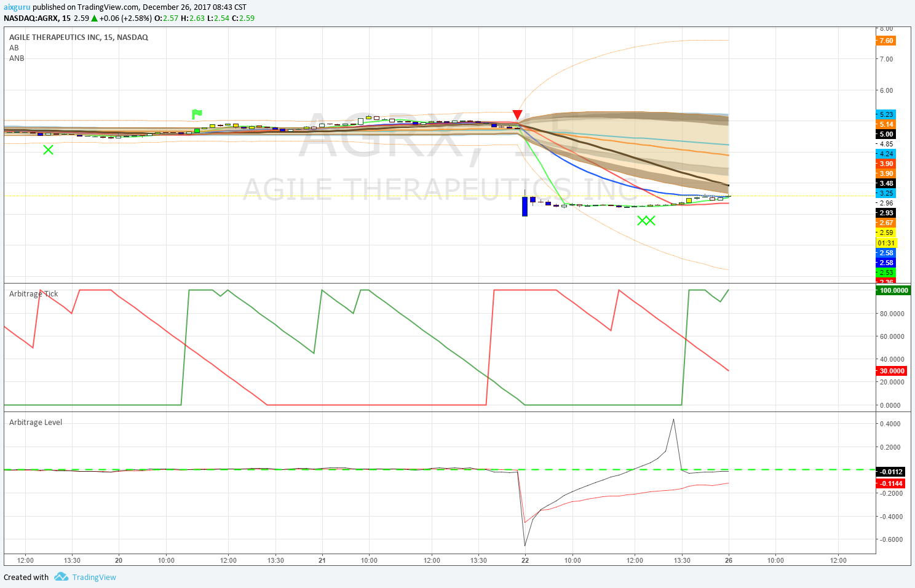The height and width of the screenshot is (588, 915).
Task: Click date label 20 on time axis
Action: tap(119, 560)
